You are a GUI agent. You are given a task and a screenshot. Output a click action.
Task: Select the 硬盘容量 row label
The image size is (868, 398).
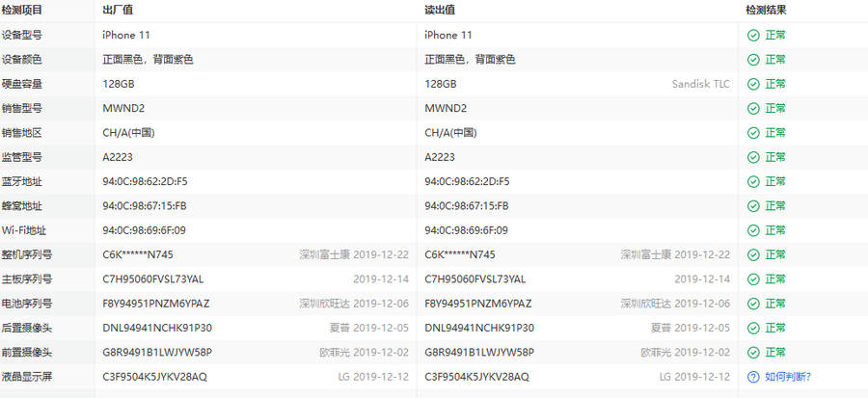pyautogui.click(x=21, y=84)
